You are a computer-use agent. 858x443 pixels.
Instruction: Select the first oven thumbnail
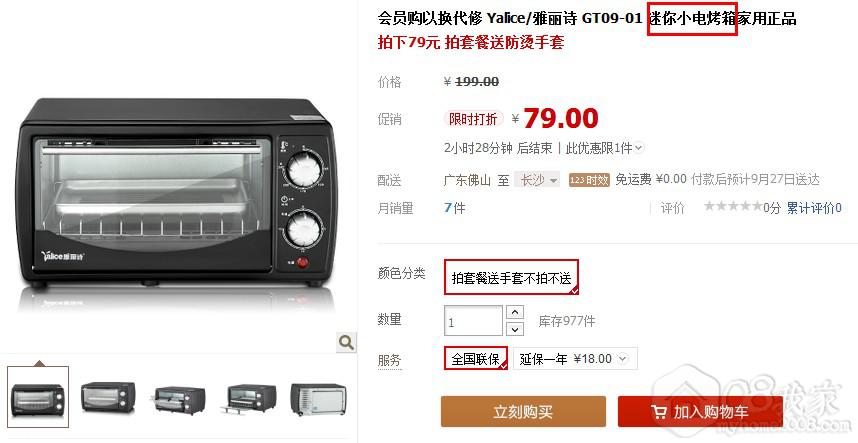tap(38, 397)
